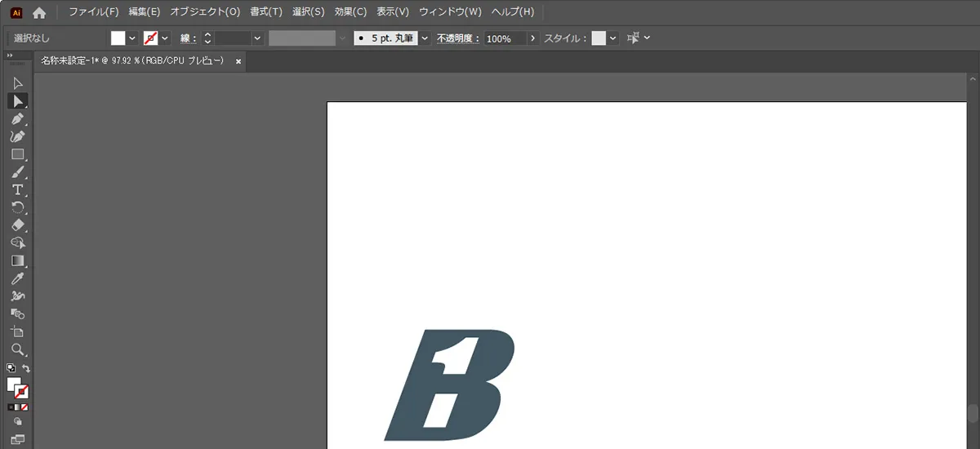Select the Type tool

17,189
